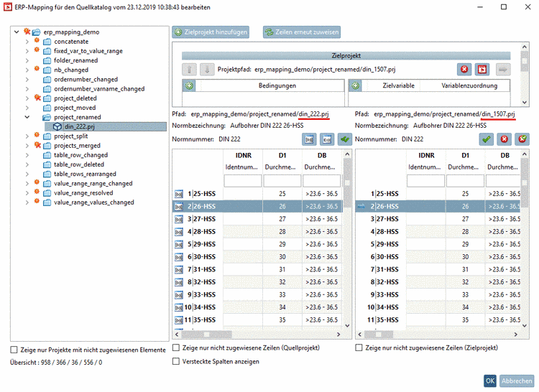Click the grey right-arrow icon in Zielprojekt row
This screenshot has width=539, height=392.
pyautogui.click(x=503, y=70)
